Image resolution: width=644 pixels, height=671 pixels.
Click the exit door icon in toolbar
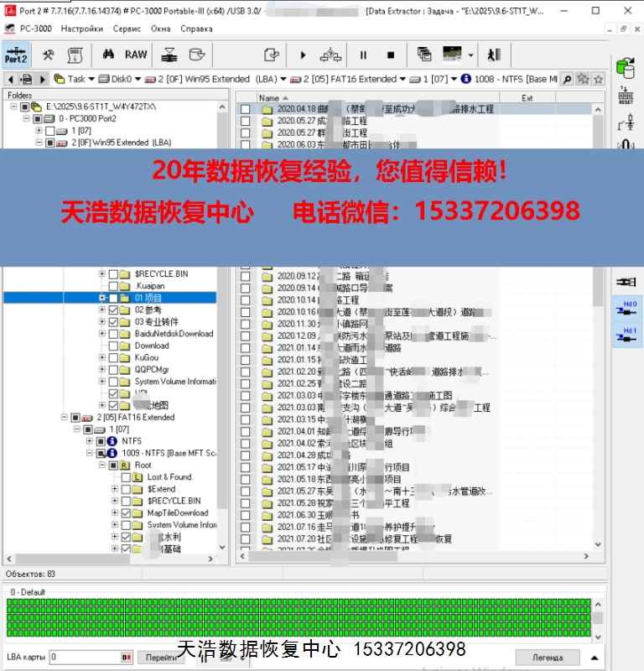(x=494, y=55)
